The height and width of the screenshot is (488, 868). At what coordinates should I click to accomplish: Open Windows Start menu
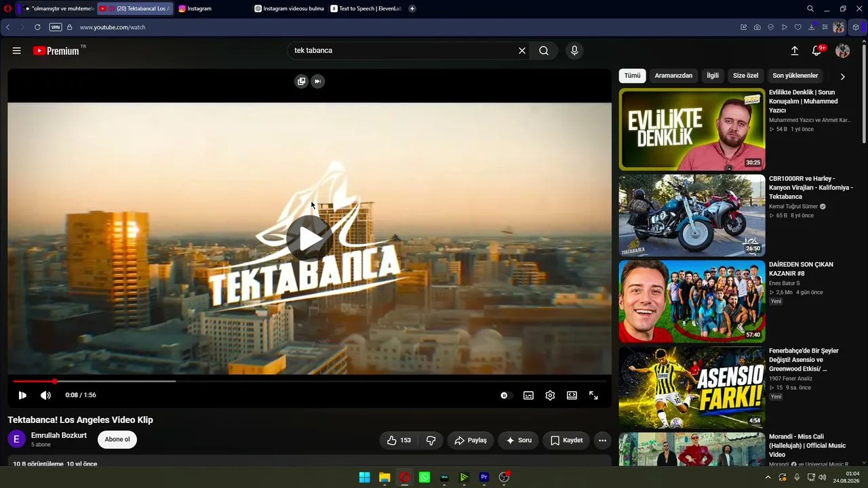(x=364, y=477)
